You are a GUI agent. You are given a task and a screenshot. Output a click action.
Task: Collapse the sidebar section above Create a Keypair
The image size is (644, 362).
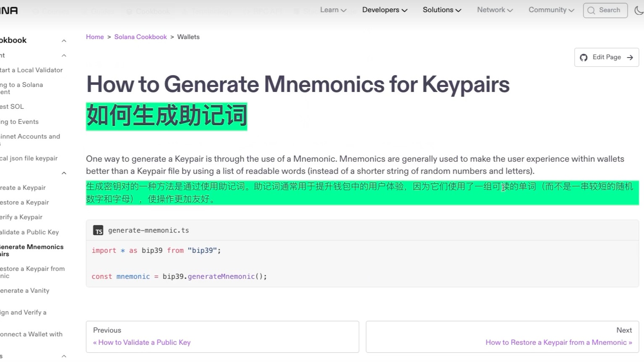(x=64, y=173)
